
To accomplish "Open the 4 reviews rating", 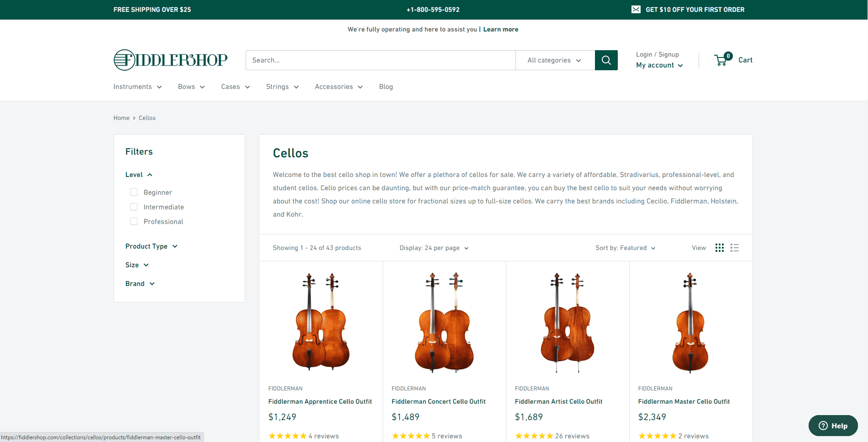I will coord(304,436).
